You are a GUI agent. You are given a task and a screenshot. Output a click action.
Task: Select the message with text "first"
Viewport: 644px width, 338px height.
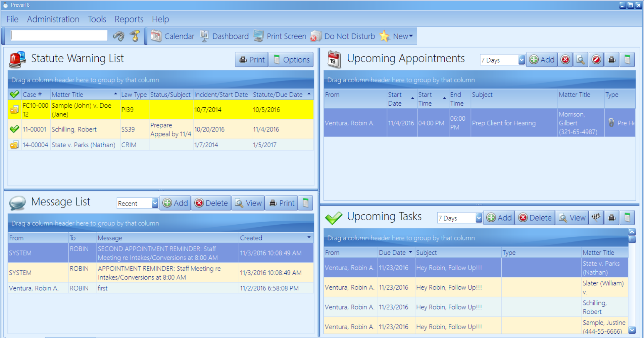pos(161,288)
